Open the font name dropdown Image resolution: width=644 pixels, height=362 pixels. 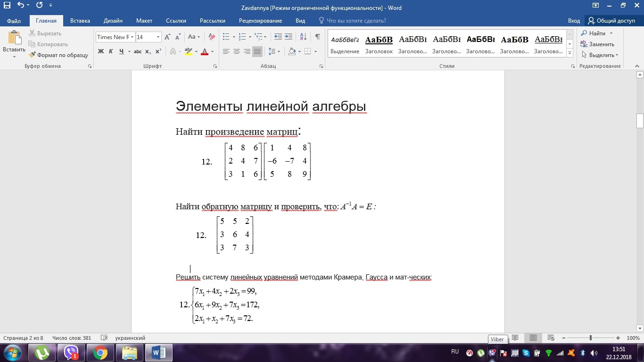(132, 37)
